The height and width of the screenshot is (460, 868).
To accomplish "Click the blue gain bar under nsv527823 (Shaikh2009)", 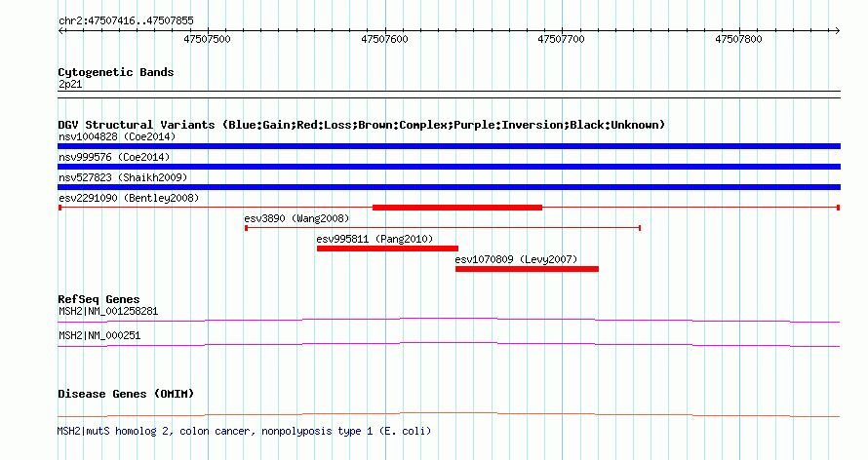I will 449,187.
